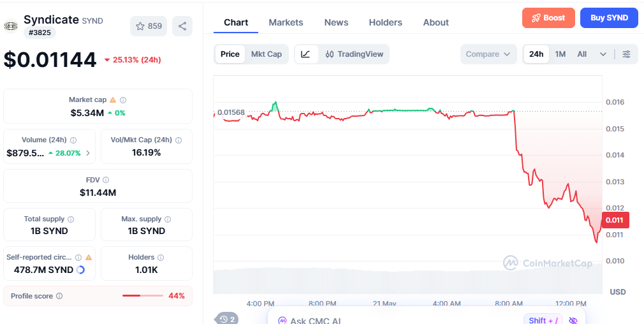This screenshot has height=324, width=644.
Task: Click the self-reported supply warning triangle
Action: point(88,258)
